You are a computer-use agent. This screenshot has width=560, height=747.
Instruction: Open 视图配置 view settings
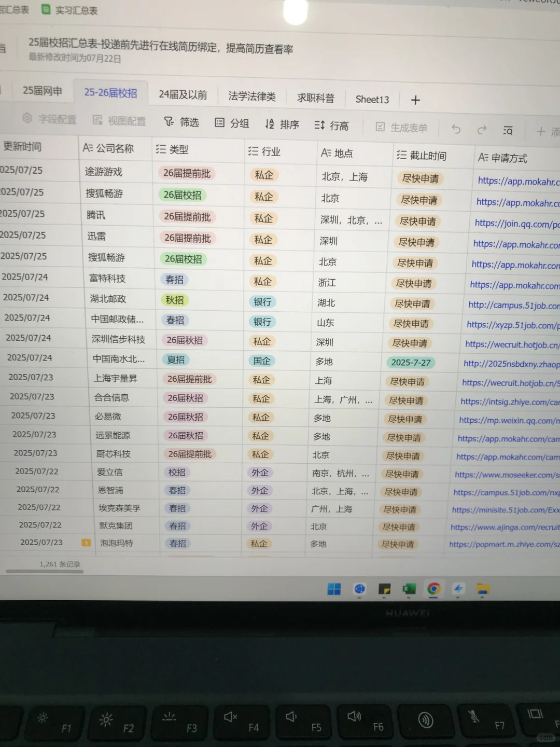coord(119,121)
